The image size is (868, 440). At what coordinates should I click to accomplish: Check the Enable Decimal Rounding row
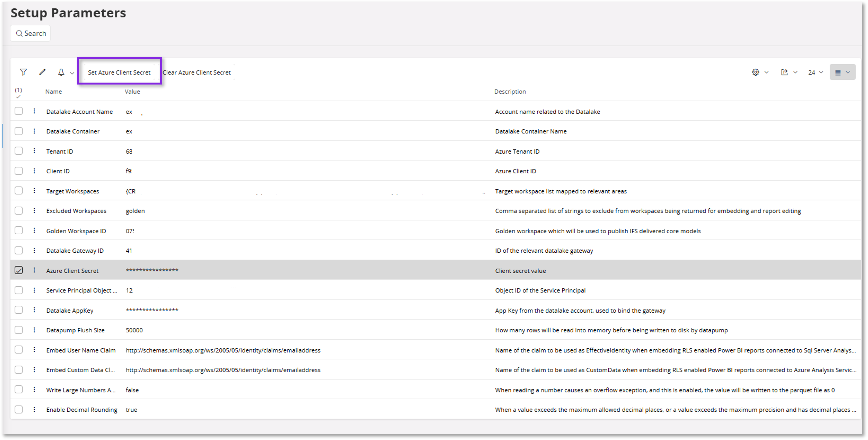coord(19,409)
